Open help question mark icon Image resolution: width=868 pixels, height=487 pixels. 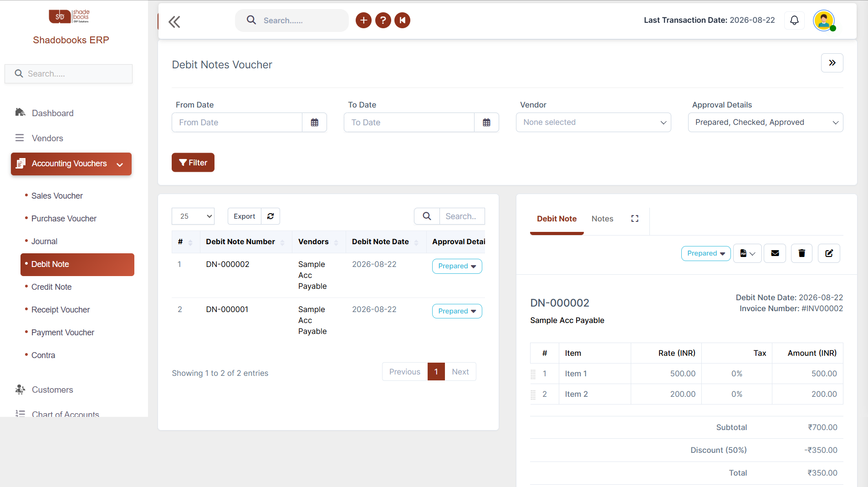[x=383, y=20]
